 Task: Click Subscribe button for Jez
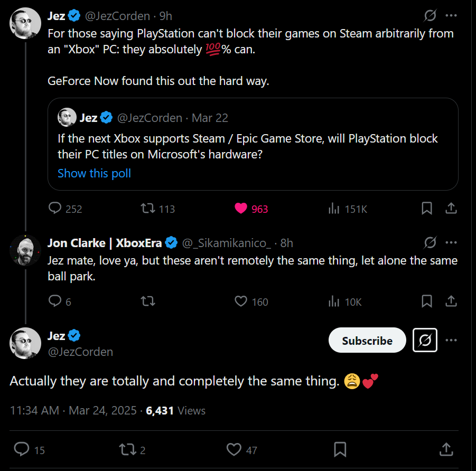367,341
